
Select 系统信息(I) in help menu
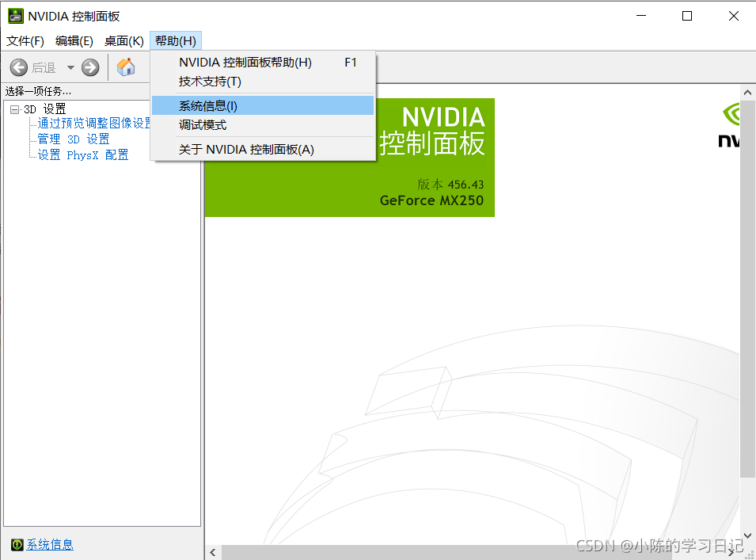pyautogui.click(x=263, y=105)
